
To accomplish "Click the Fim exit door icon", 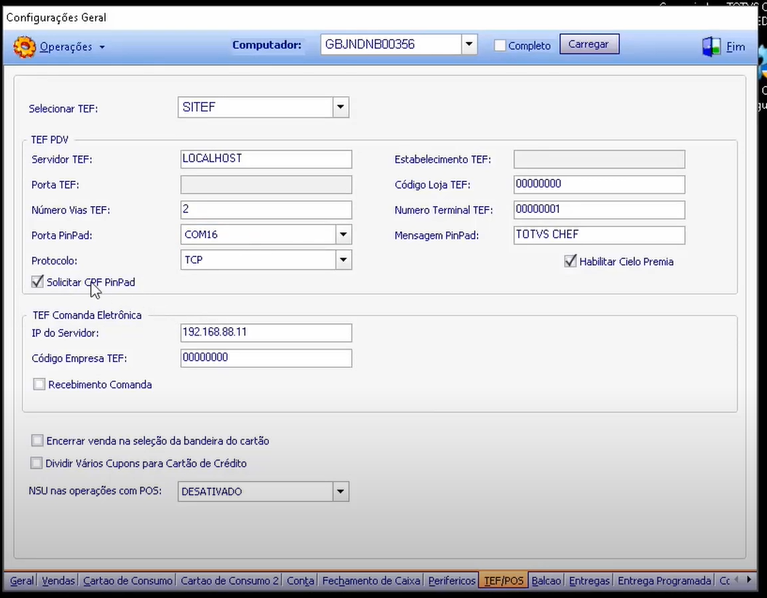I will [x=711, y=47].
